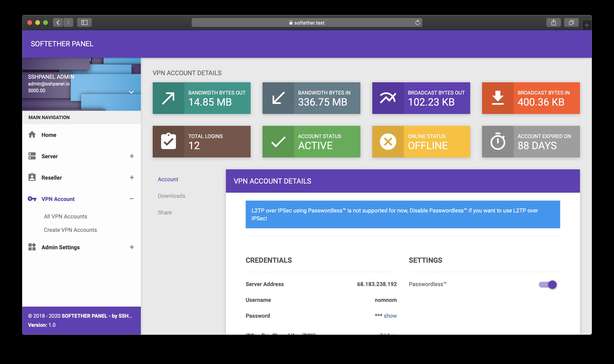This screenshot has width=614, height=364.
Task: Click the softether.test address bar
Action: point(307,23)
